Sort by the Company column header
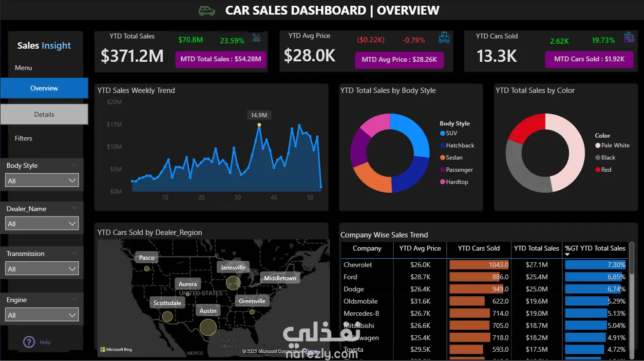644x361 pixels. pyautogui.click(x=367, y=248)
